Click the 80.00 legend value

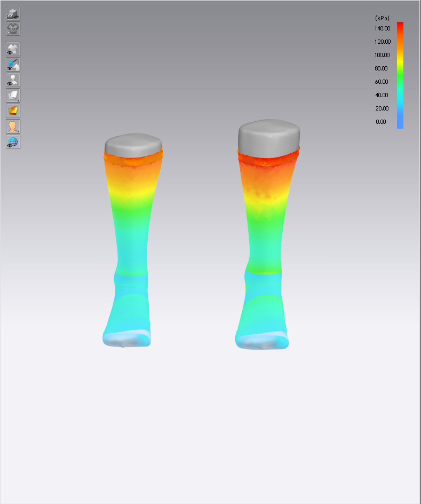click(381, 68)
